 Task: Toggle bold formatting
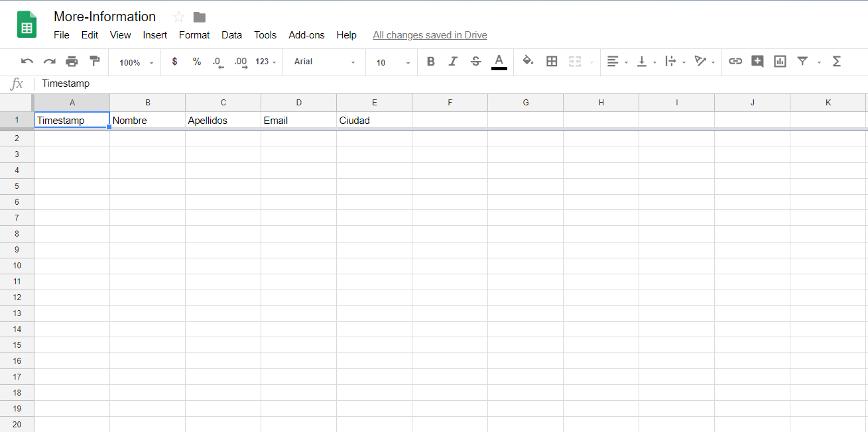[430, 61]
